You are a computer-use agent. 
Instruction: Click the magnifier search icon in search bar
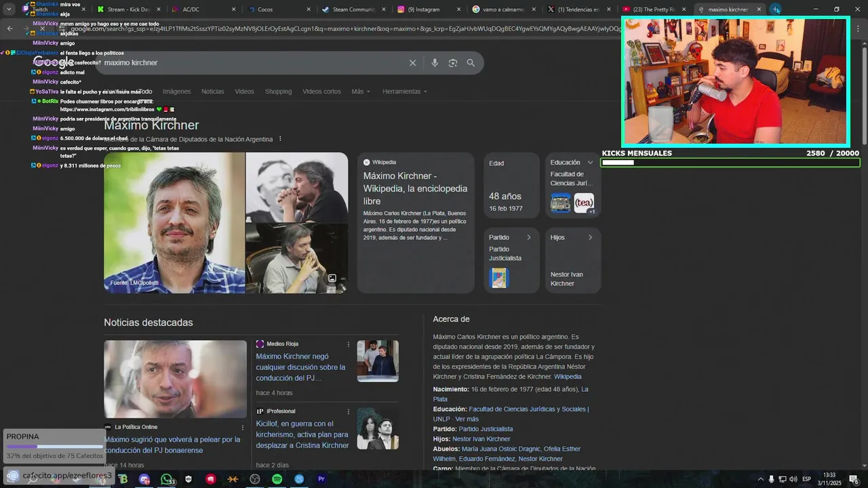(x=471, y=63)
